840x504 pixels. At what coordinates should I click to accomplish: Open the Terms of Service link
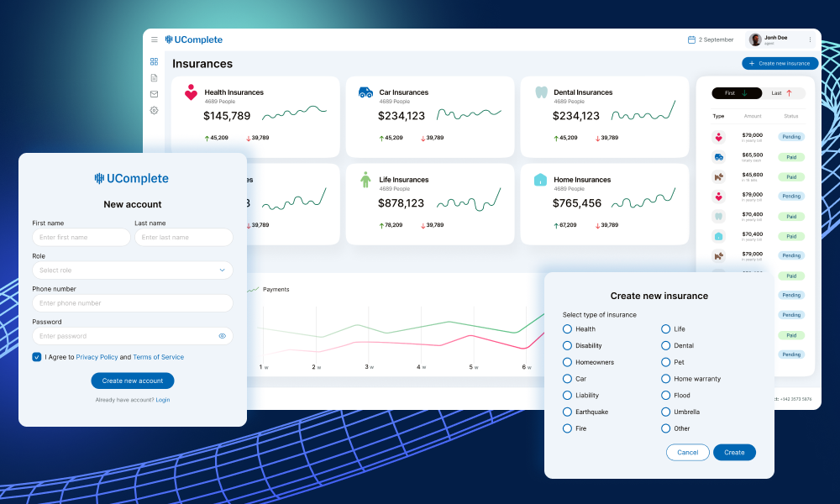158,357
